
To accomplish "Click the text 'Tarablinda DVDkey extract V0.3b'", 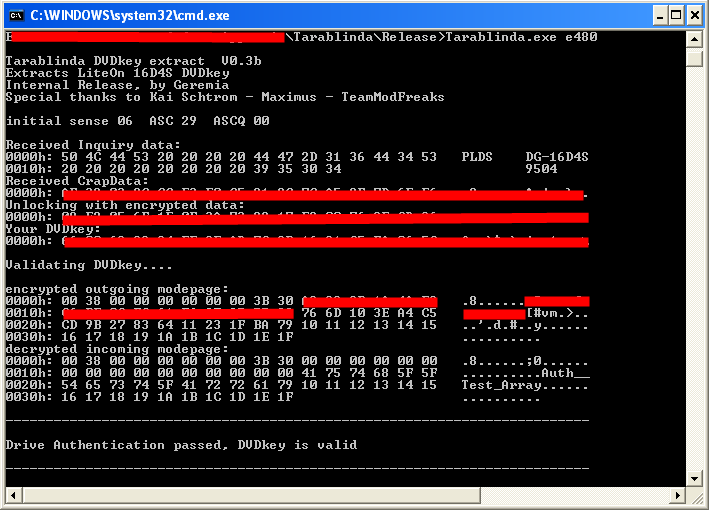I will click(x=133, y=61).
